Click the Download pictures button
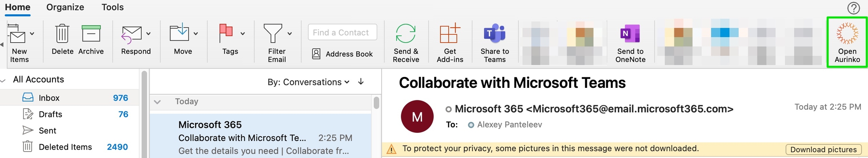868x158 pixels. [x=823, y=150]
